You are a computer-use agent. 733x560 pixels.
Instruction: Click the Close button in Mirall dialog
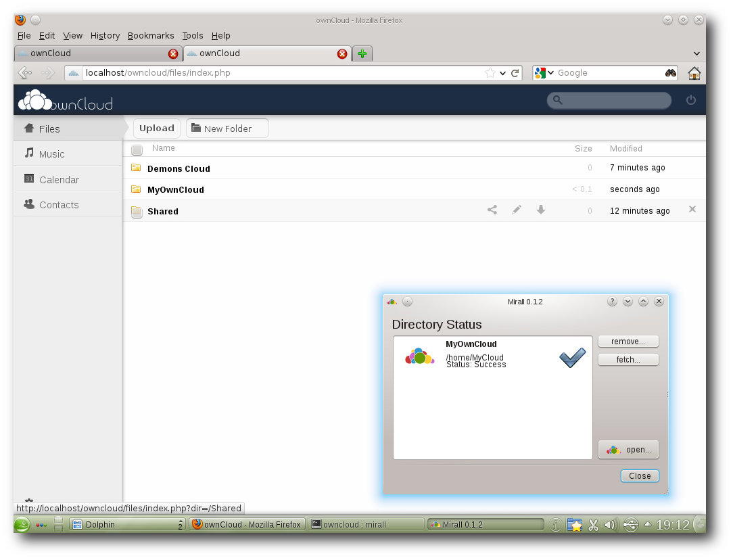pyautogui.click(x=640, y=476)
